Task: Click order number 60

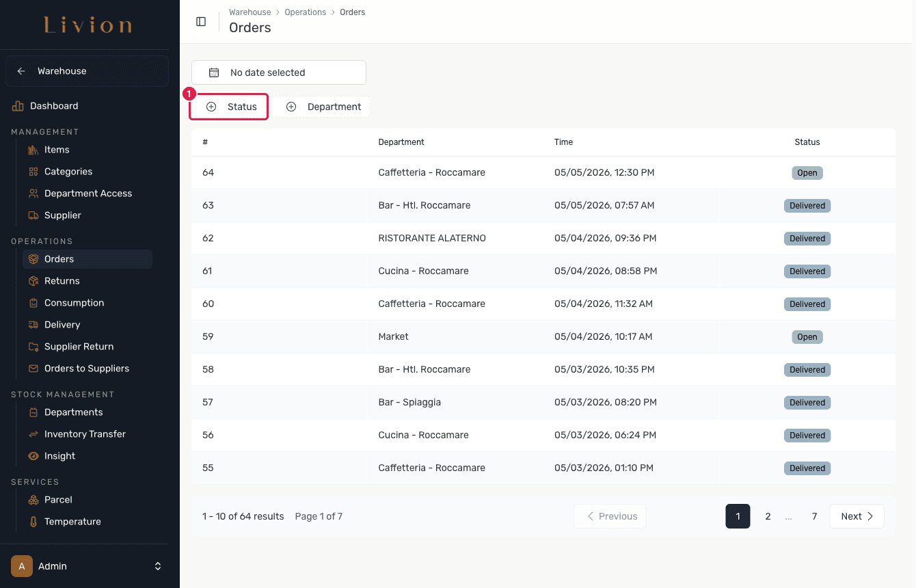Action: point(208,304)
